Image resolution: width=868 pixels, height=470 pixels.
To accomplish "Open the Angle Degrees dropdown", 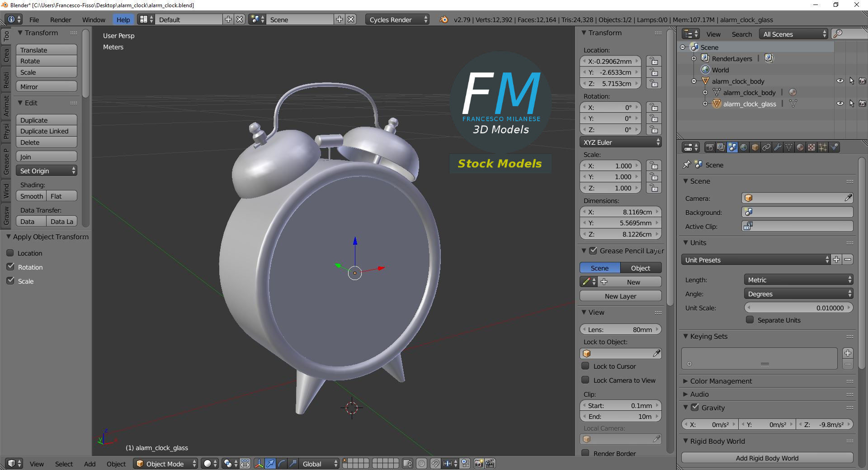I will 798,294.
